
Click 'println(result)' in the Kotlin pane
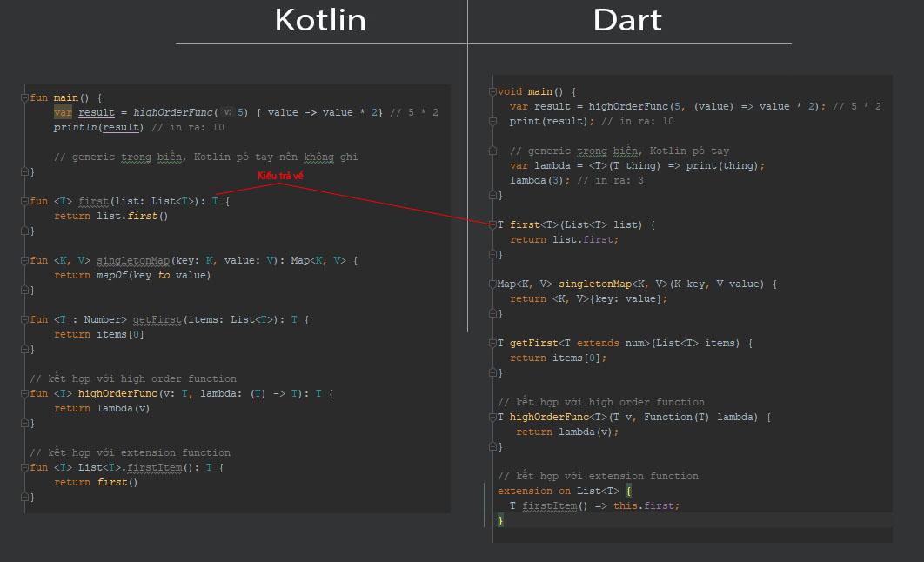(98, 127)
